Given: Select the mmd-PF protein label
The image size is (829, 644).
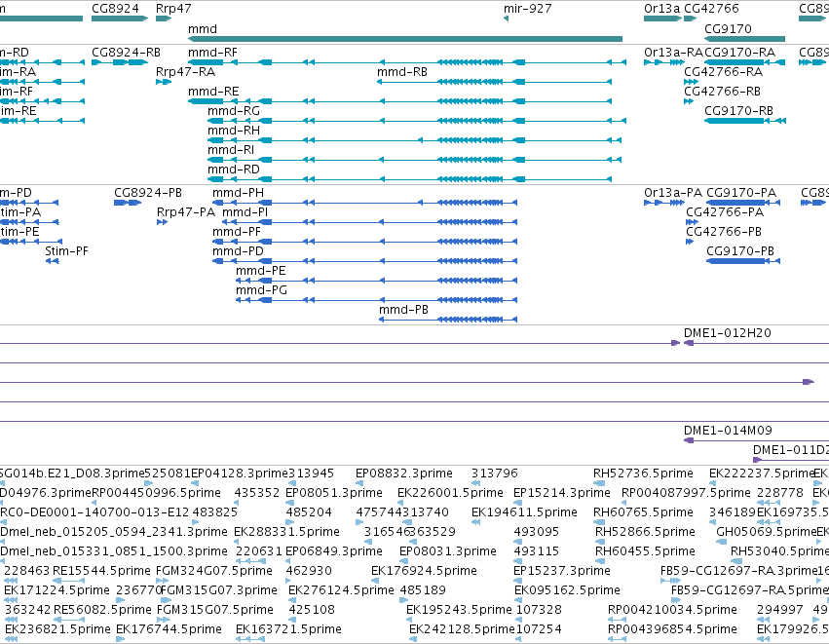Looking at the screenshot, I should 237,232.
